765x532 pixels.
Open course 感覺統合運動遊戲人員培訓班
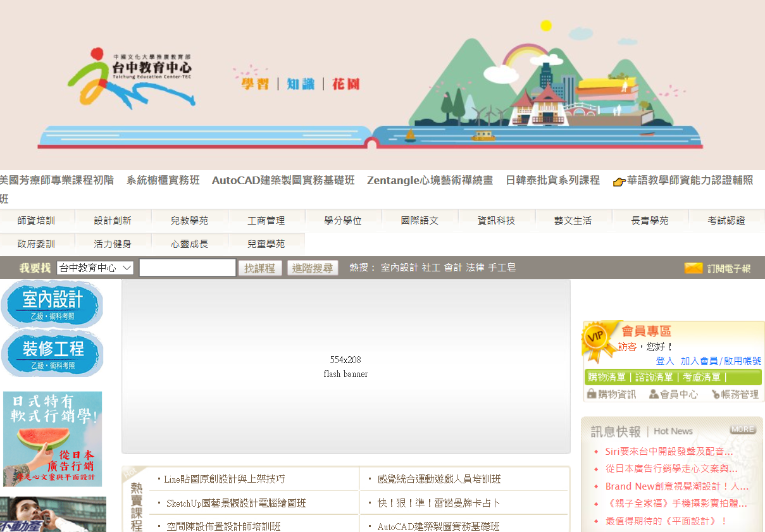click(x=439, y=479)
